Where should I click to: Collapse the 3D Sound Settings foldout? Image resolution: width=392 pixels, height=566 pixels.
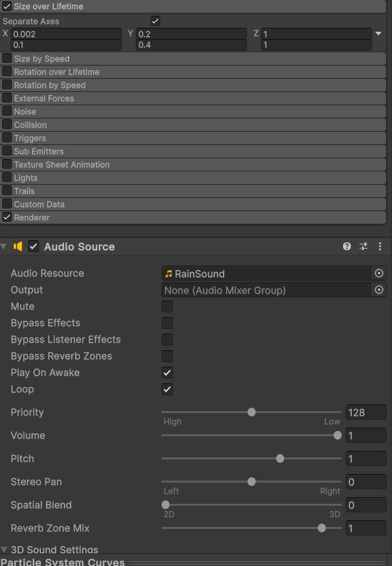(x=4, y=549)
